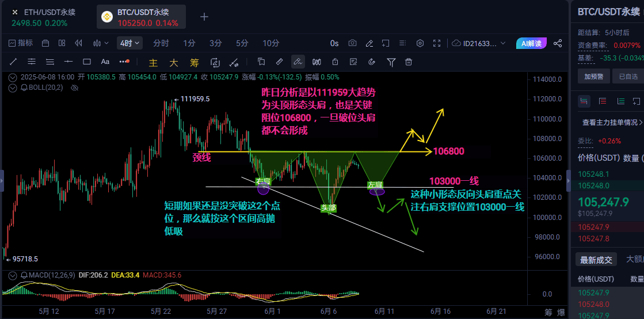The width and height of the screenshot is (644, 319).
Task: Delete drawings with the trash icon
Action: [x=409, y=62]
